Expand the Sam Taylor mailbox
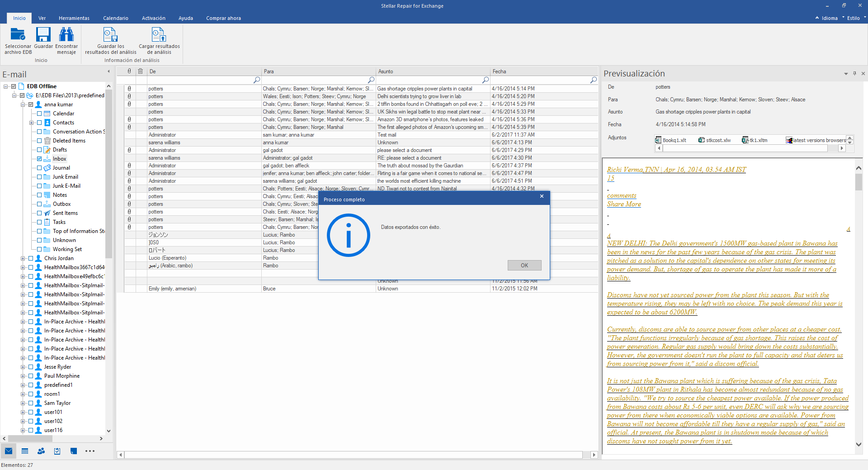This screenshot has width=868, height=470. tap(23, 403)
